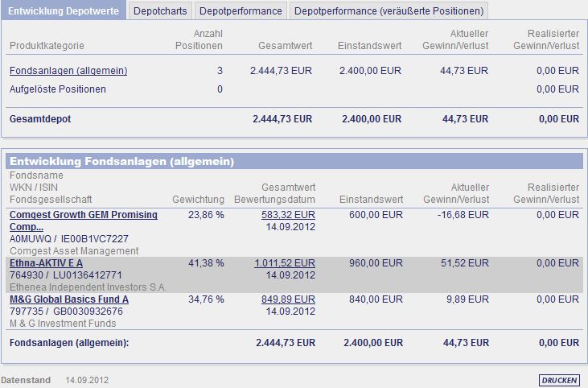
Task: Click the Gewichtung column header
Action: (198, 199)
